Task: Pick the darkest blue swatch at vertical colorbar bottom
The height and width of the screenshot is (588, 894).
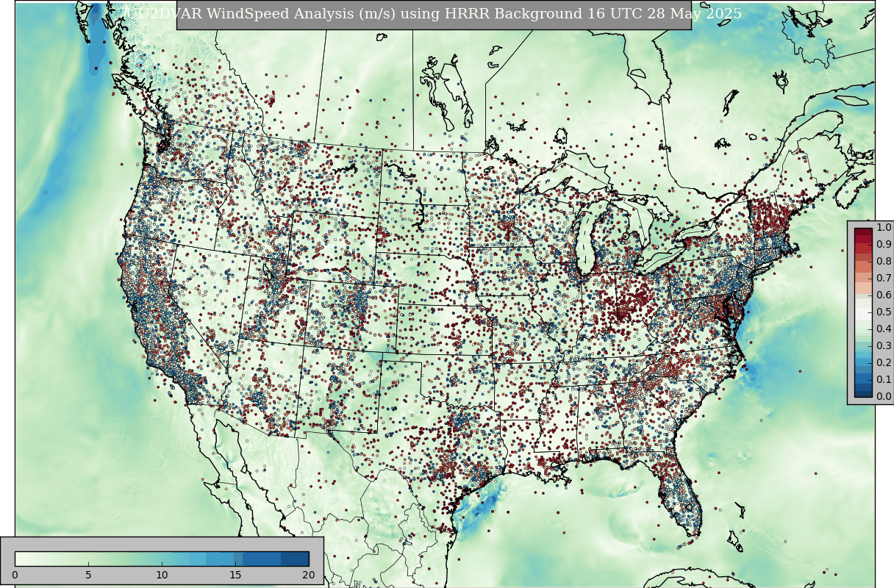Action: (863, 392)
